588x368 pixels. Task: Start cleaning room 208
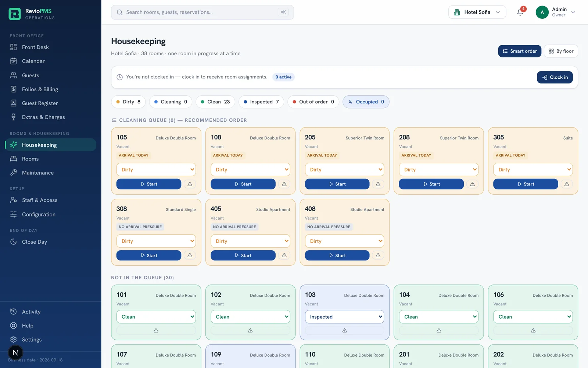pyautogui.click(x=431, y=184)
